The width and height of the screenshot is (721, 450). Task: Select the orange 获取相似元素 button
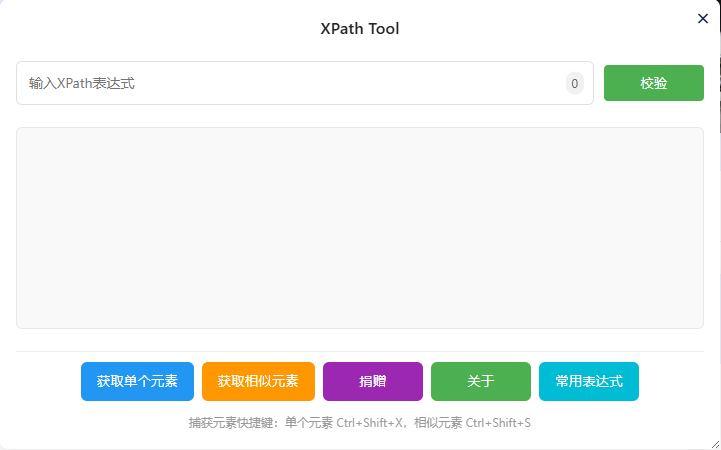click(258, 381)
